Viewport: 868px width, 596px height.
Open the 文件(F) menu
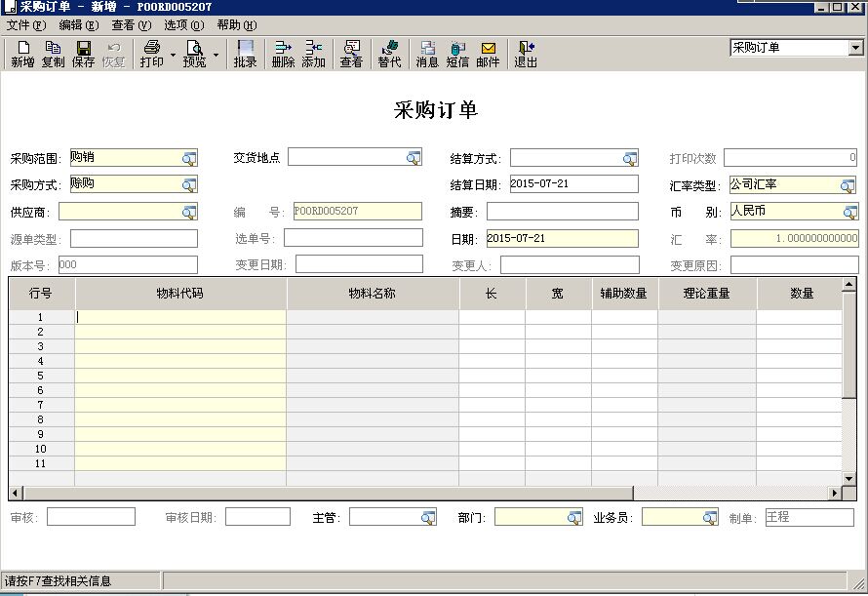click(x=26, y=25)
